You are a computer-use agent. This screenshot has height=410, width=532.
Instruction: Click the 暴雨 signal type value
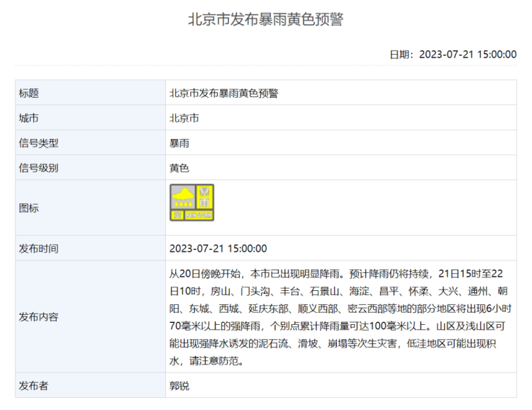[179, 143]
